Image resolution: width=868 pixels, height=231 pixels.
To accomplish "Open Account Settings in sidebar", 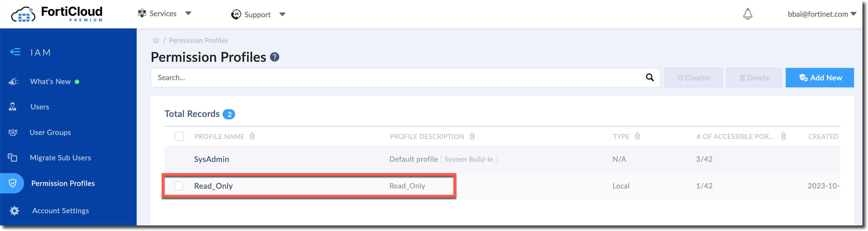I will click(60, 211).
